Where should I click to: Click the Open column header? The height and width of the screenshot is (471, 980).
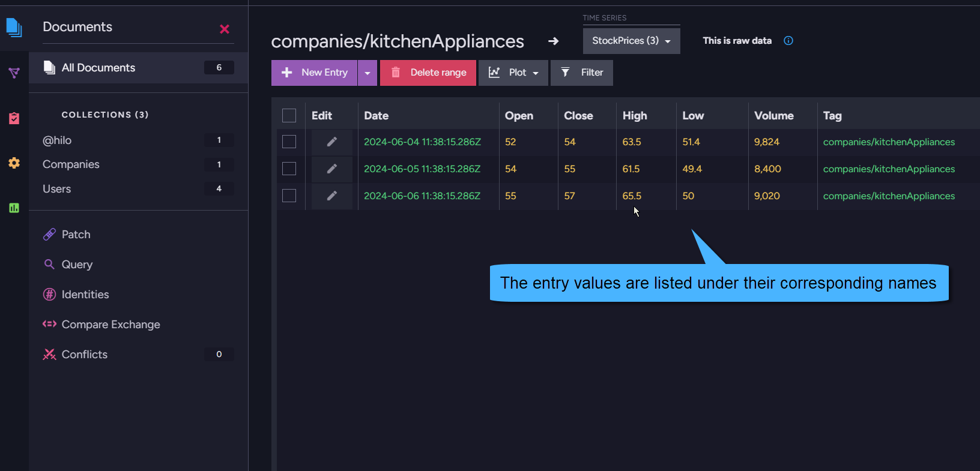(x=519, y=116)
